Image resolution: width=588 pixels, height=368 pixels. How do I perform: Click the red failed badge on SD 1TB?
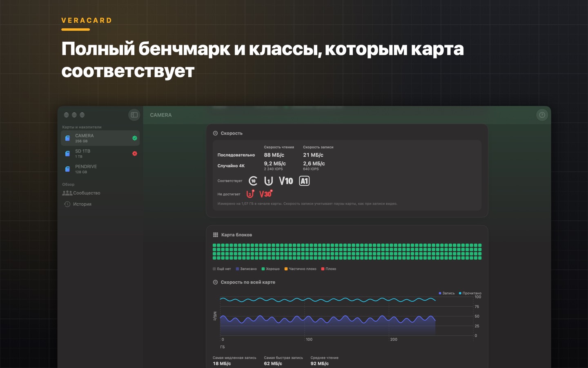[x=134, y=154]
